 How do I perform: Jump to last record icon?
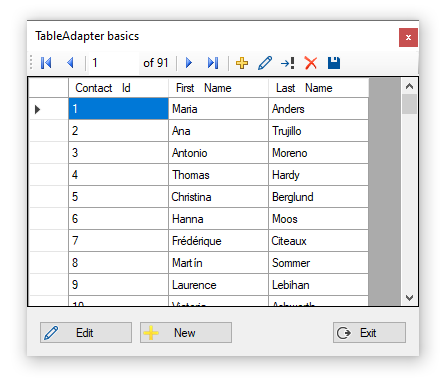(213, 63)
